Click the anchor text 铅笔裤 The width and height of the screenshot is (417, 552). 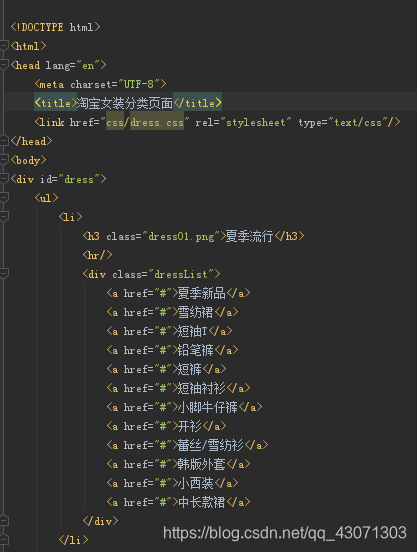pyautogui.click(x=195, y=350)
